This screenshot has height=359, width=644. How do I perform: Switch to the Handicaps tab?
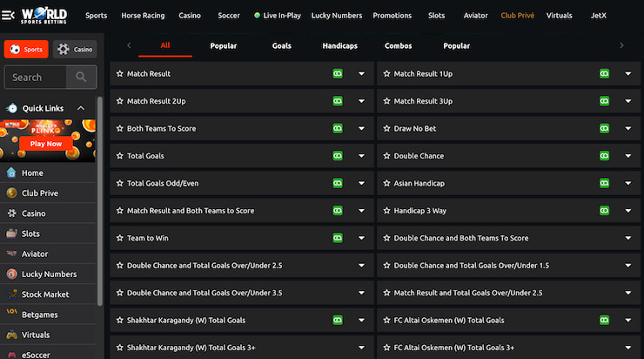tap(339, 45)
